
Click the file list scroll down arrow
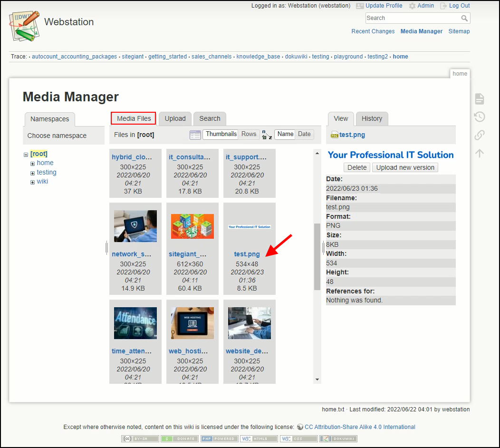(317, 380)
